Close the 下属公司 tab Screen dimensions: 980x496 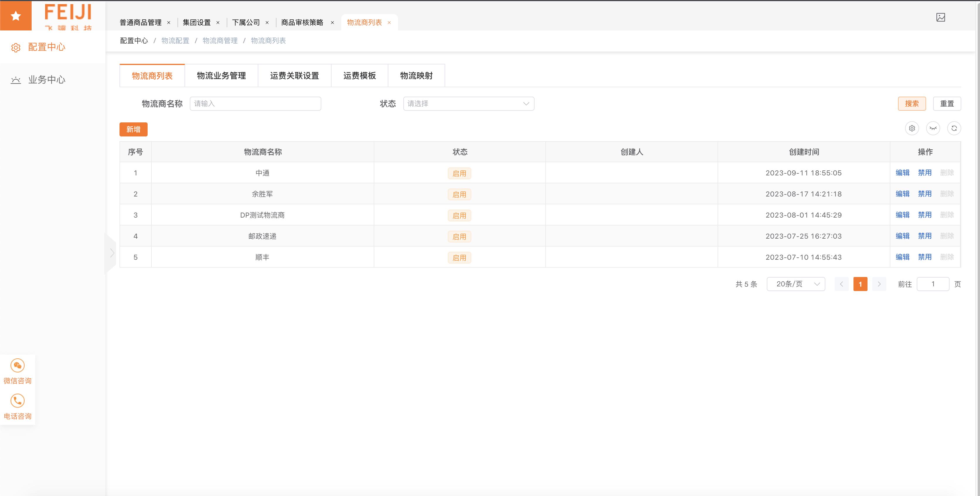pos(267,23)
